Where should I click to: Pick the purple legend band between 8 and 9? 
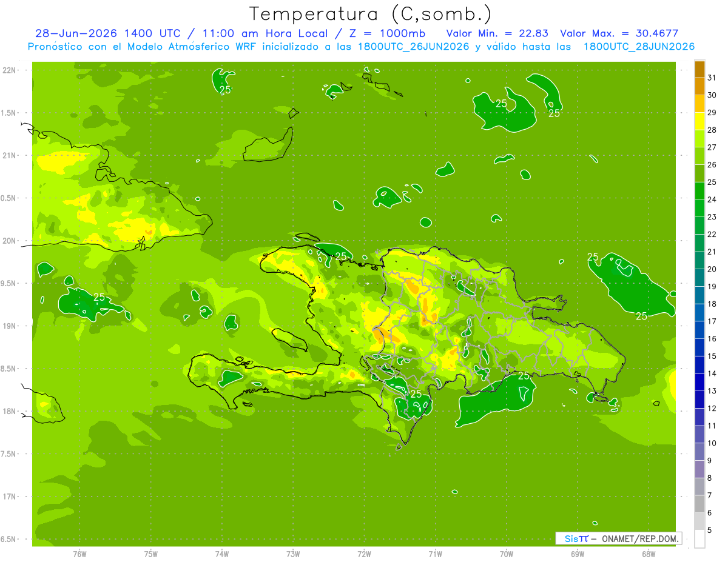pos(699,469)
